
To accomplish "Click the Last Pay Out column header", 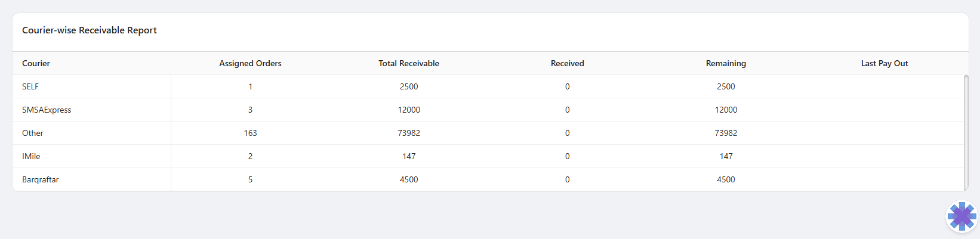I will click(x=884, y=63).
